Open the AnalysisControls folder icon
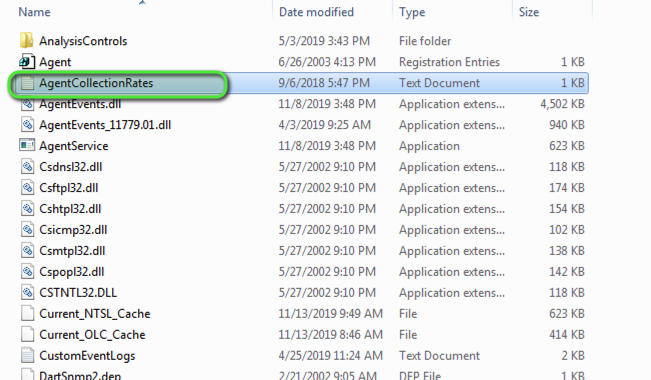Viewport: 651px width, 380px height. point(27,41)
